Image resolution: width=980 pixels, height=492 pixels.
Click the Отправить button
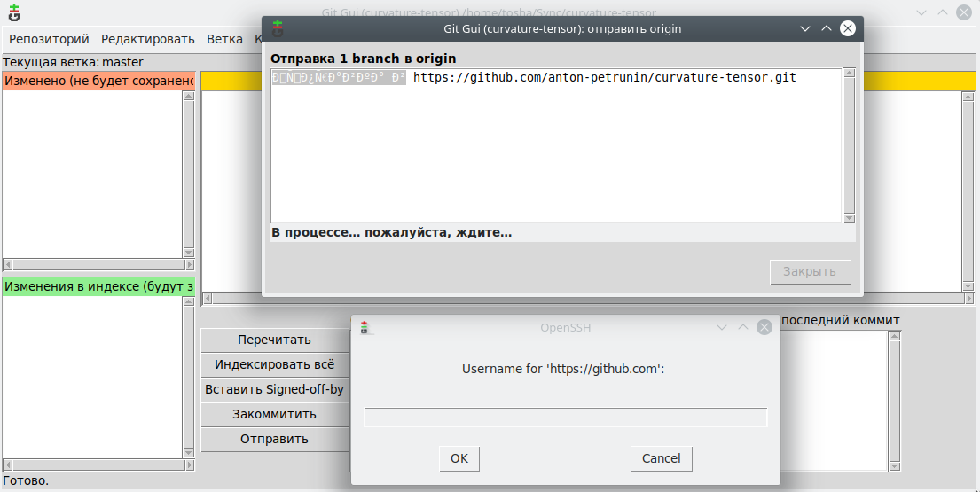pyautogui.click(x=274, y=439)
